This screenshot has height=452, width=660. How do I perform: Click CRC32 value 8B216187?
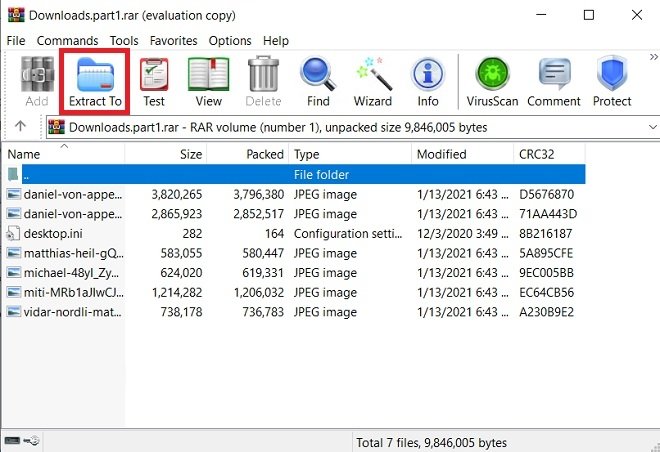(x=546, y=234)
